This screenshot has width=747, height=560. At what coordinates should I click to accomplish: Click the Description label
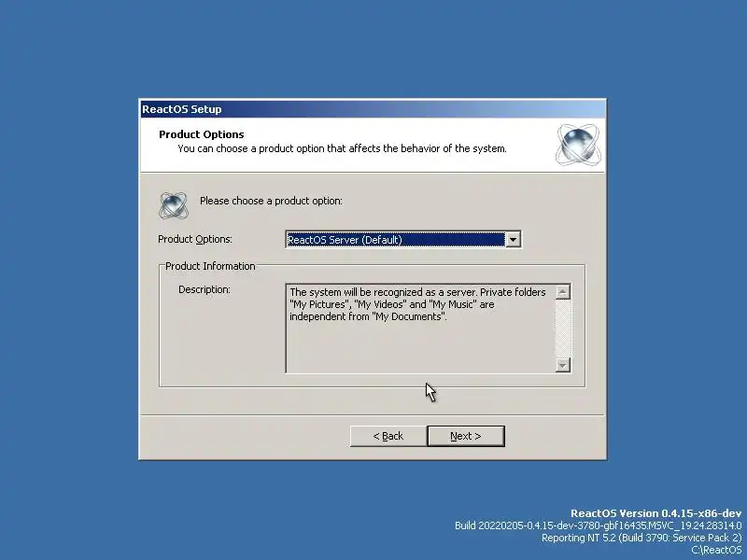tap(204, 289)
